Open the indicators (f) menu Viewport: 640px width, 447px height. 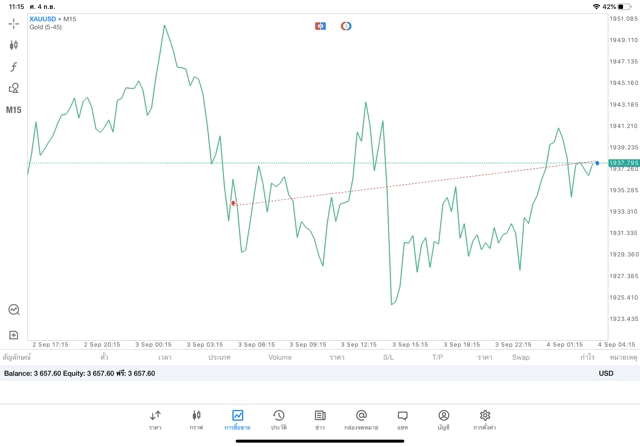(14, 67)
